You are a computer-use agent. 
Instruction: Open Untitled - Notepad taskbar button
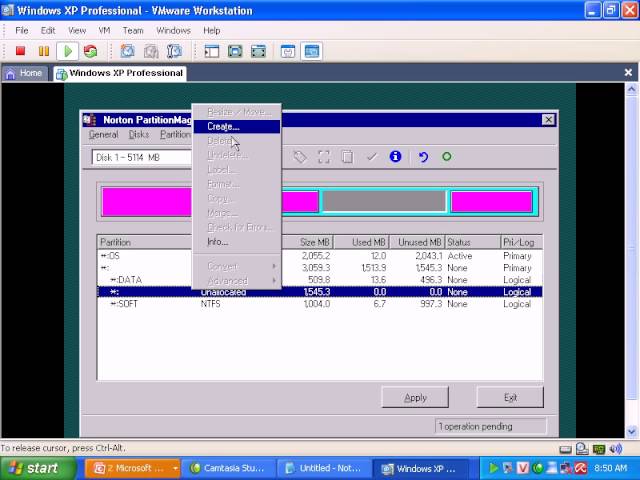(x=323, y=468)
